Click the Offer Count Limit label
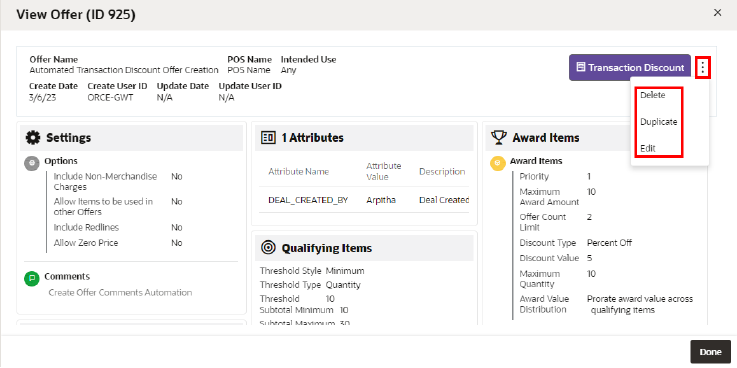737x368 pixels. 543,222
